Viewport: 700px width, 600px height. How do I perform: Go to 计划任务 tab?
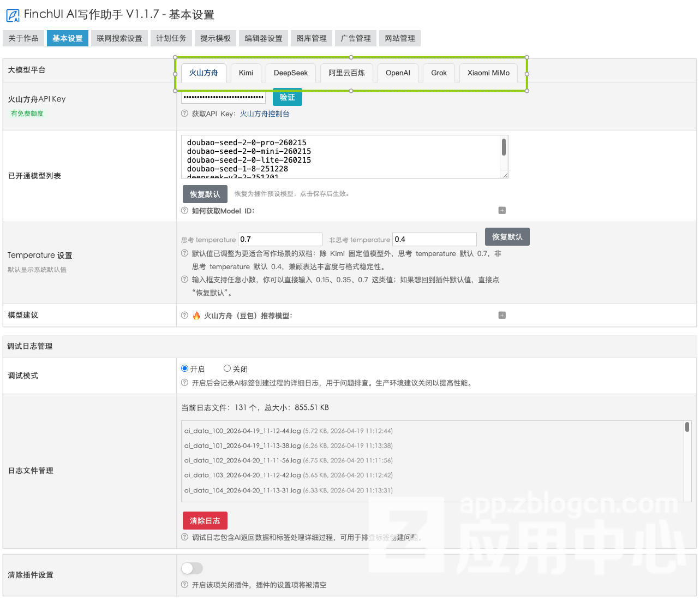[171, 38]
